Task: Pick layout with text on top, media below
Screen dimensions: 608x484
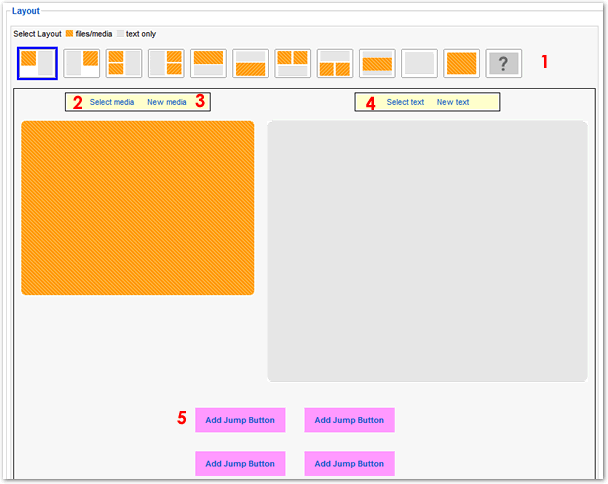Action: coord(250,63)
